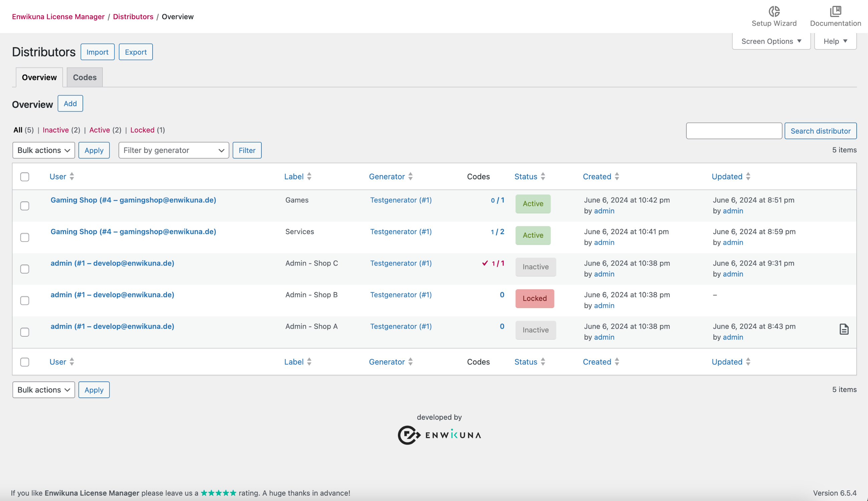Click the sort arrows beside the bottom Created header
This screenshot has width=868, height=501.
coord(617,362)
